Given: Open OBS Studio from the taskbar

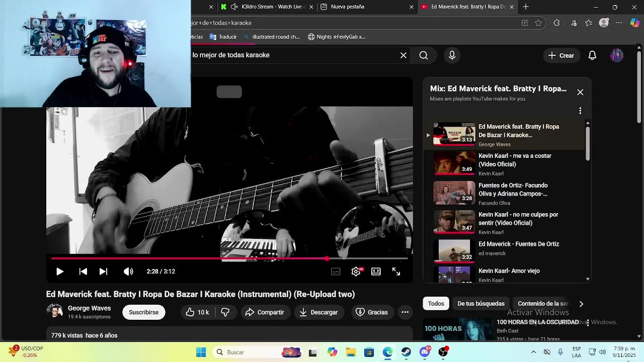Looking at the screenshot, I should (443, 352).
